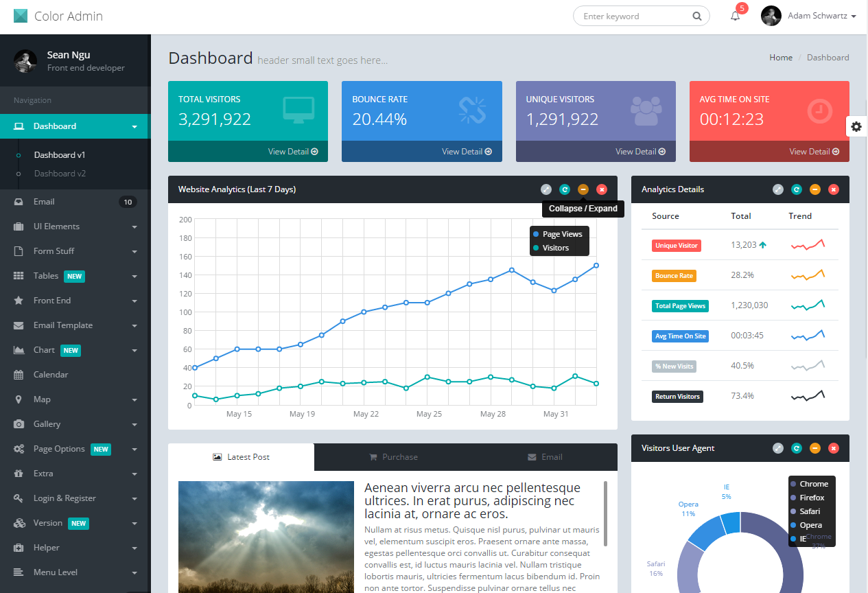Screen dimensions: 868x593
Task: Click the Front End star icon
Action: tap(19, 301)
